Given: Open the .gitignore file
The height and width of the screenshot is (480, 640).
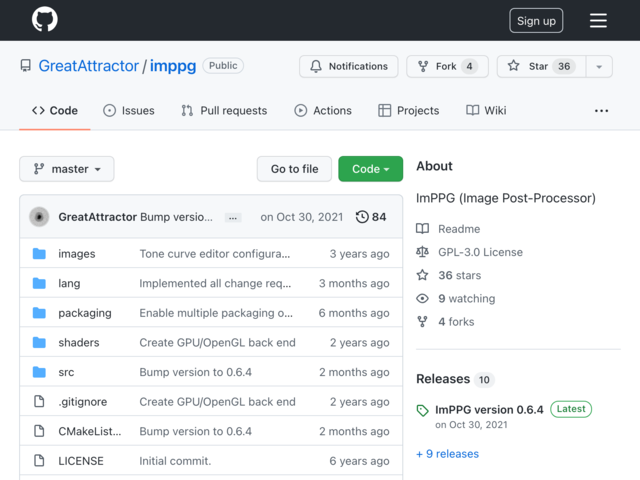Looking at the screenshot, I should [82, 402].
